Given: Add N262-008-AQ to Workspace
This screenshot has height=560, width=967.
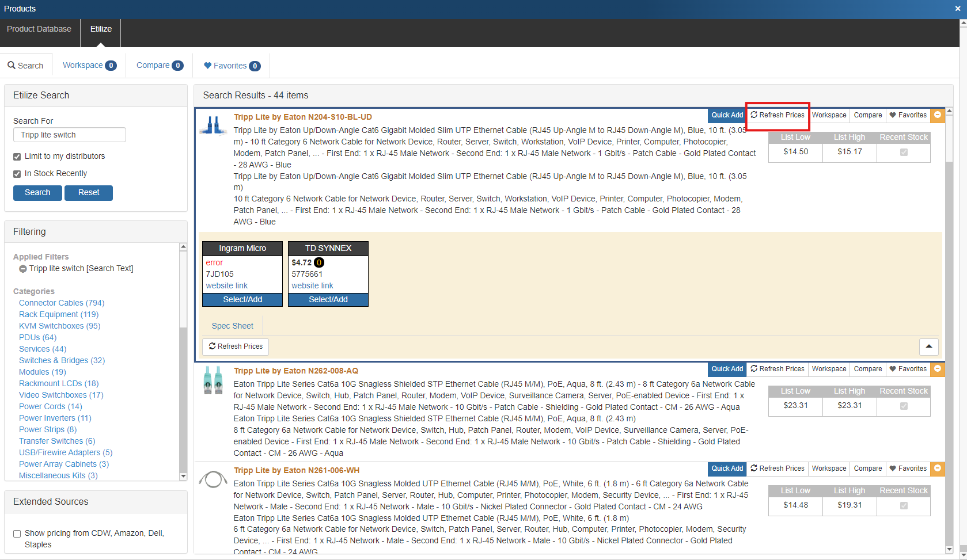Looking at the screenshot, I should 829,369.
